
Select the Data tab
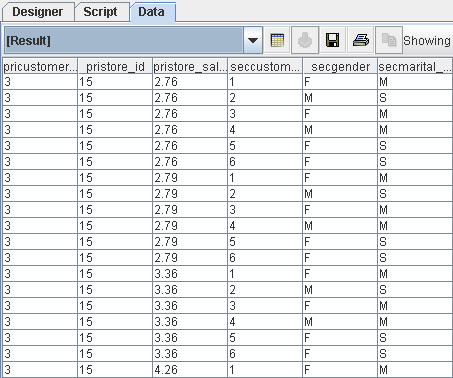[x=152, y=12]
